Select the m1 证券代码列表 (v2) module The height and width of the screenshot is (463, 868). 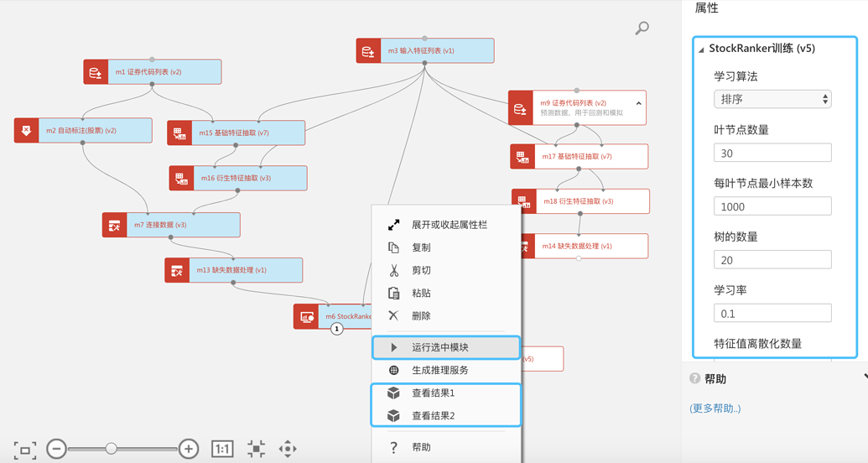click(153, 72)
